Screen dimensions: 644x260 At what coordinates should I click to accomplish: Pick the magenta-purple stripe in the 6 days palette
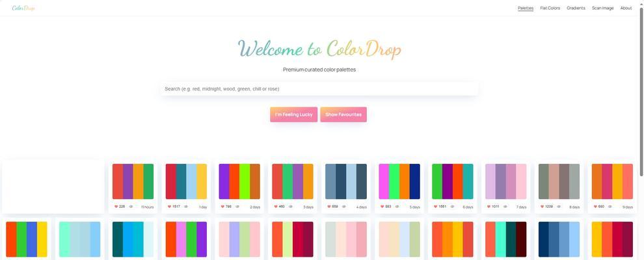click(448, 181)
